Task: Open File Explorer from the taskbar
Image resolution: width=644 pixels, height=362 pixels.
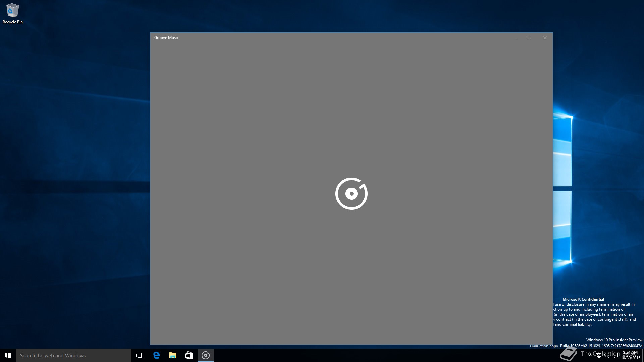Action: pos(173,355)
